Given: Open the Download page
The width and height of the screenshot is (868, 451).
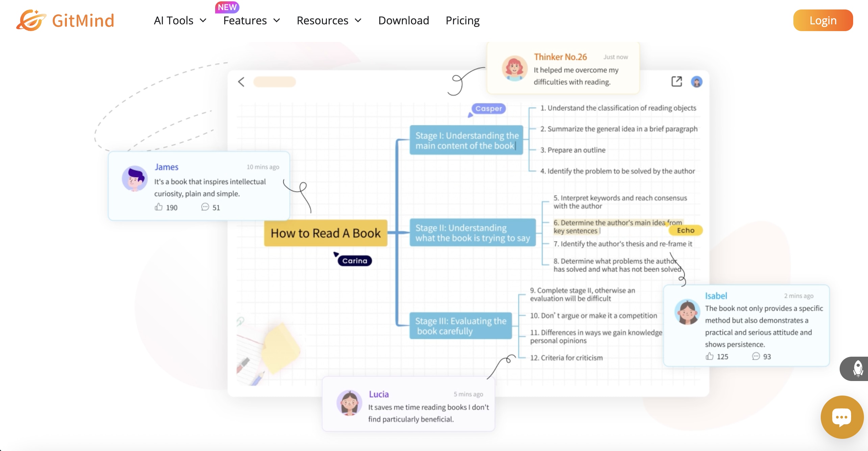Looking at the screenshot, I should pyautogui.click(x=404, y=21).
